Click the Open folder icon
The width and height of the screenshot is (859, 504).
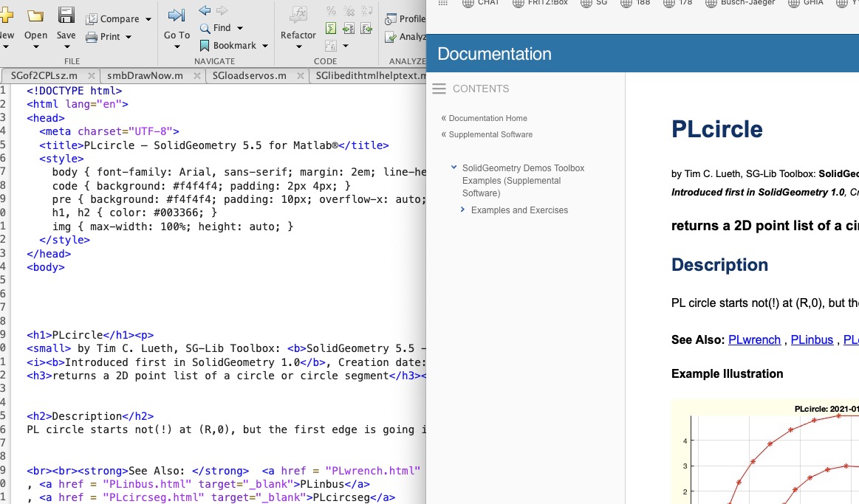pos(35,16)
